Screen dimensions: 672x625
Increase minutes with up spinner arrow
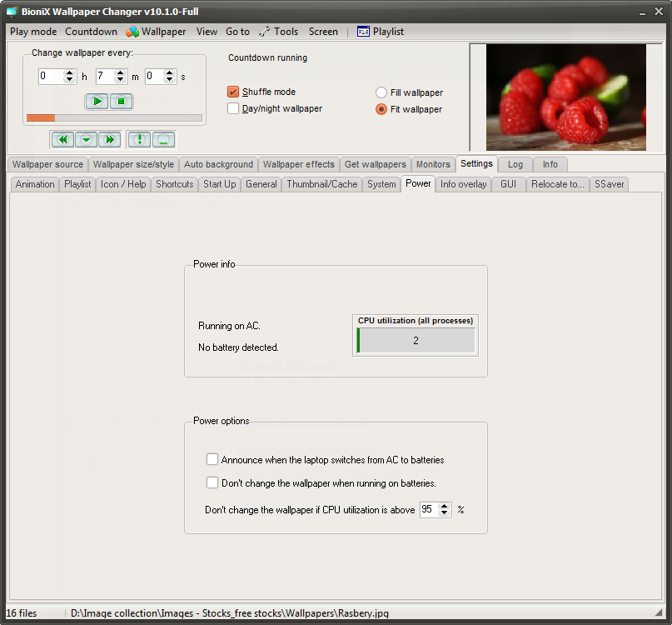[121, 73]
